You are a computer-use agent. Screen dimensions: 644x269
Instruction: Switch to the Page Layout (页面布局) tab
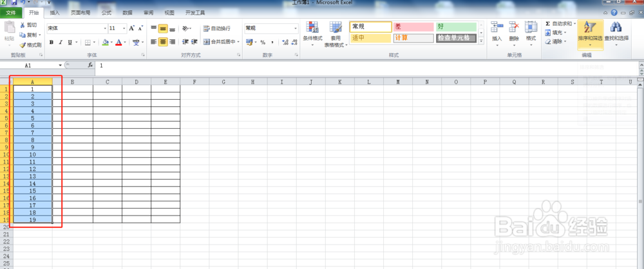coord(80,13)
